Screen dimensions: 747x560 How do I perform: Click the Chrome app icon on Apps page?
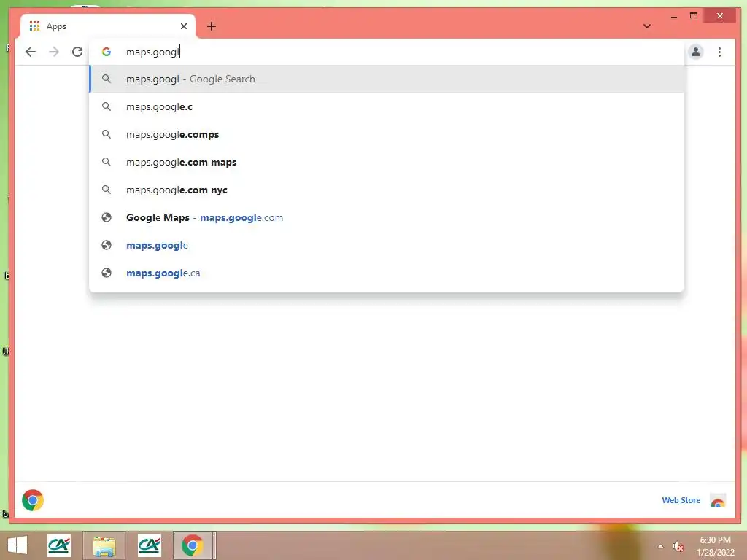click(33, 500)
